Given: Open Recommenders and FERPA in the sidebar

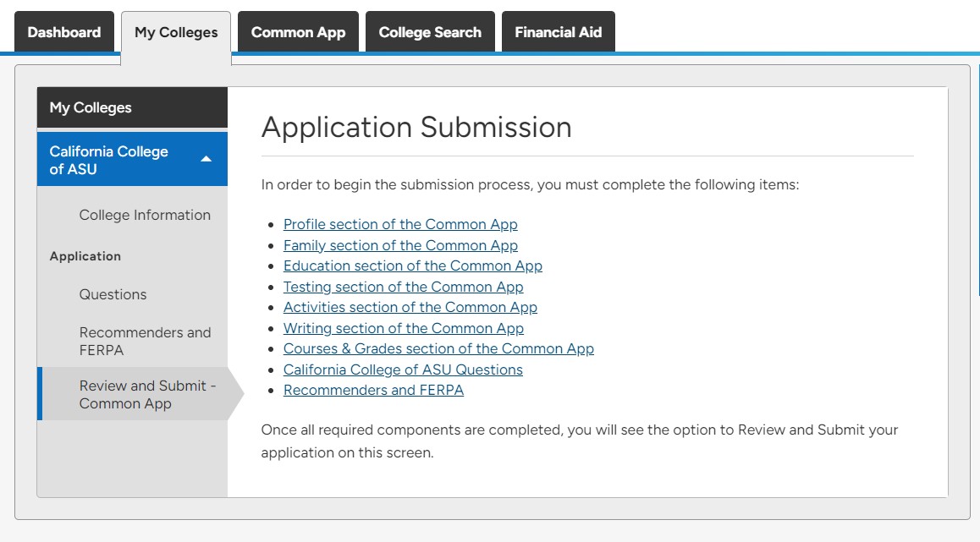Looking at the screenshot, I should pos(145,341).
